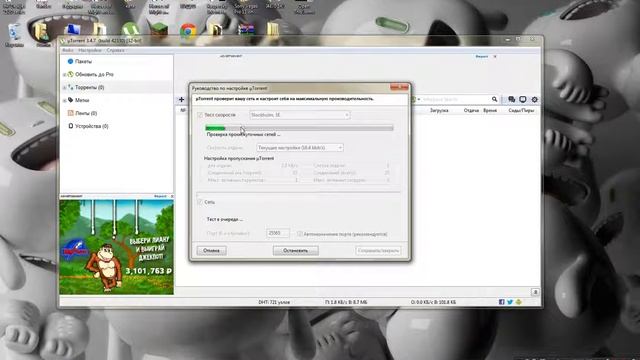Open the Справка menu

pyautogui.click(x=116, y=50)
